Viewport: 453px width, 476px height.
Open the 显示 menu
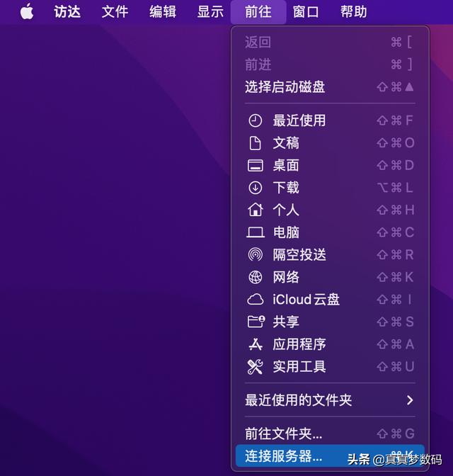tap(210, 12)
